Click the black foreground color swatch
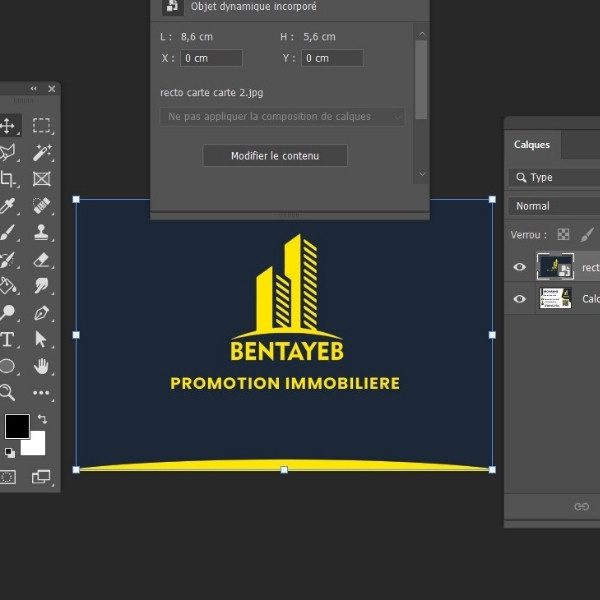This screenshot has height=600, width=600. (17, 426)
